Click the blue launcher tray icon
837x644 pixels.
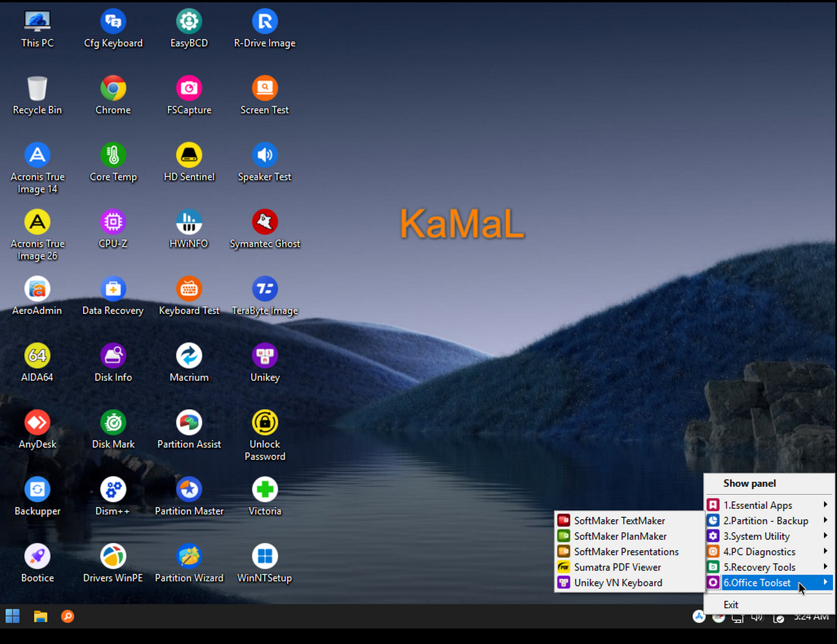click(x=699, y=617)
